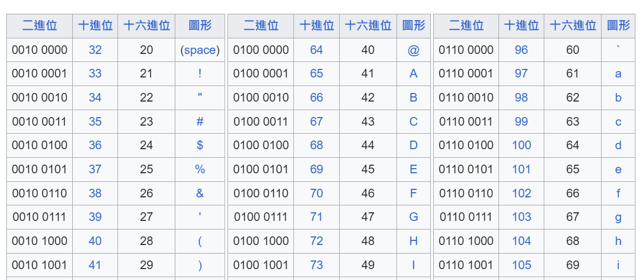Image resolution: width=644 pixels, height=280 pixels.
Task: Click the 十六進位 header above hex "60"
Action: 573,25
